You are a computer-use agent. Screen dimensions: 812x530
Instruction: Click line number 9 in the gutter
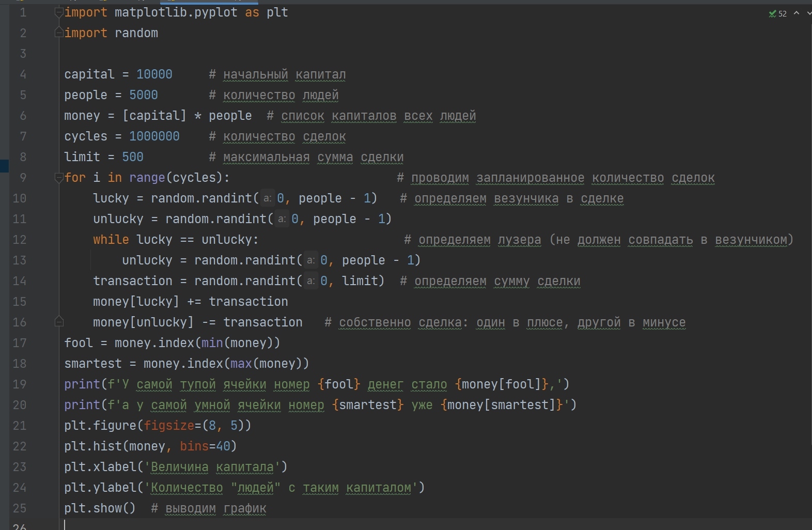click(23, 178)
